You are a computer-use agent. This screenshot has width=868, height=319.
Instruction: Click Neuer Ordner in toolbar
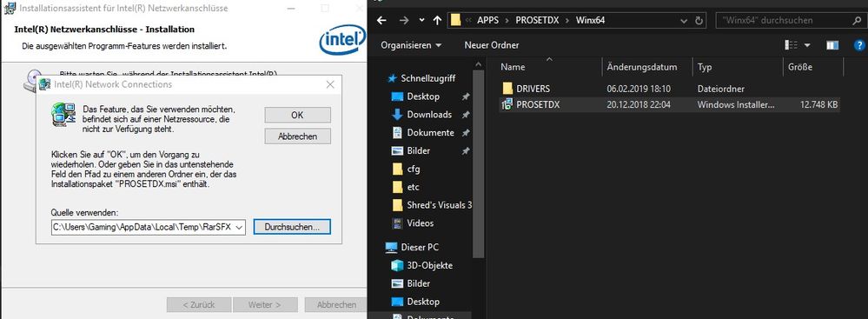click(492, 45)
